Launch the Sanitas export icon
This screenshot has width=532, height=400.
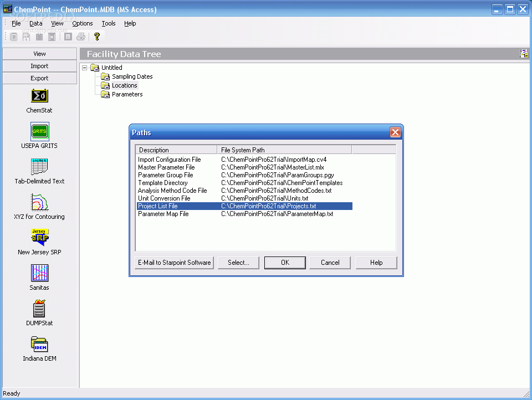pos(40,273)
